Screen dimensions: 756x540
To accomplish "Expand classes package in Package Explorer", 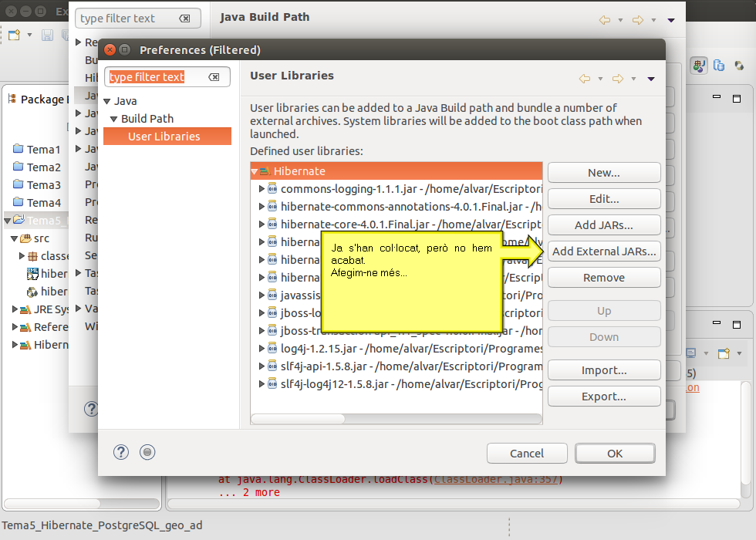I will (x=22, y=256).
